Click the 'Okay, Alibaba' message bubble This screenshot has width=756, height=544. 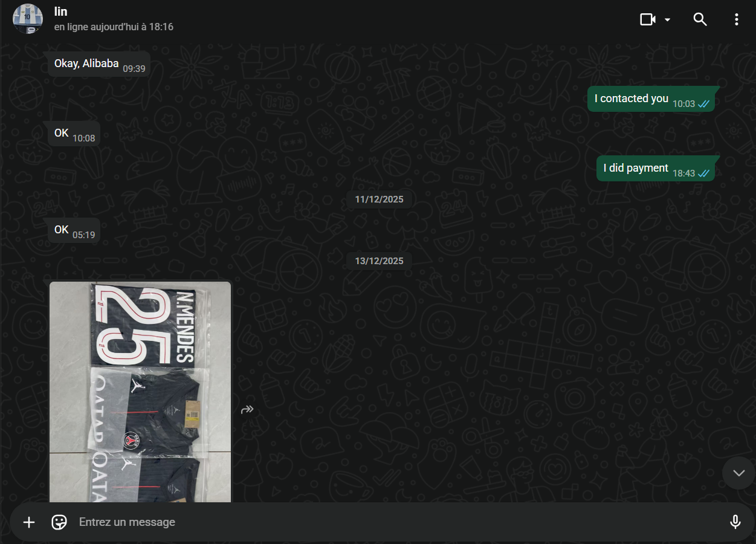[x=86, y=64]
